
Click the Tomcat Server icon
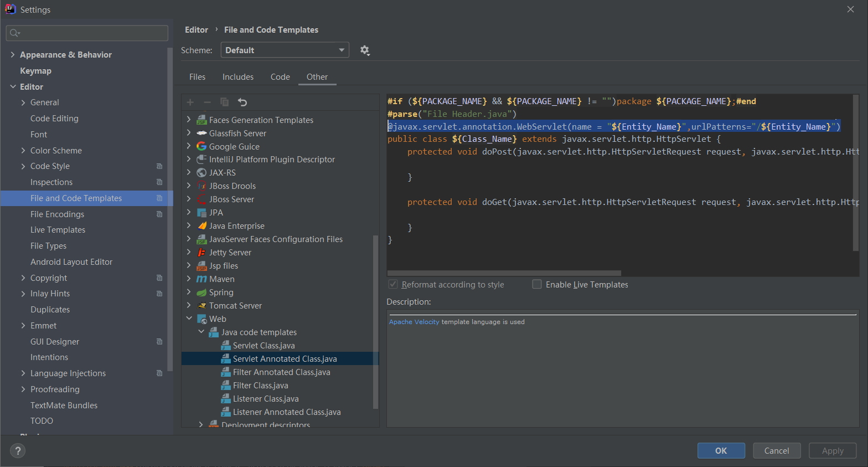click(201, 306)
